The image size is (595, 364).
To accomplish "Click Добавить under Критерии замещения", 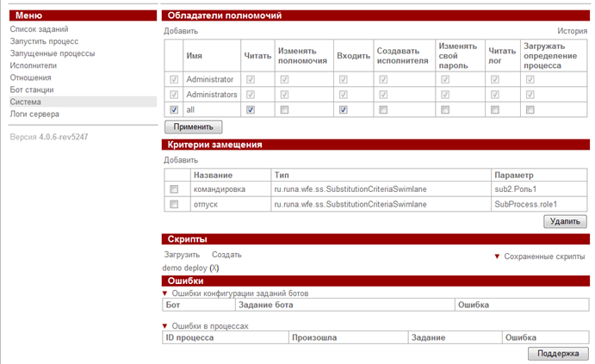I will [181, 160].
